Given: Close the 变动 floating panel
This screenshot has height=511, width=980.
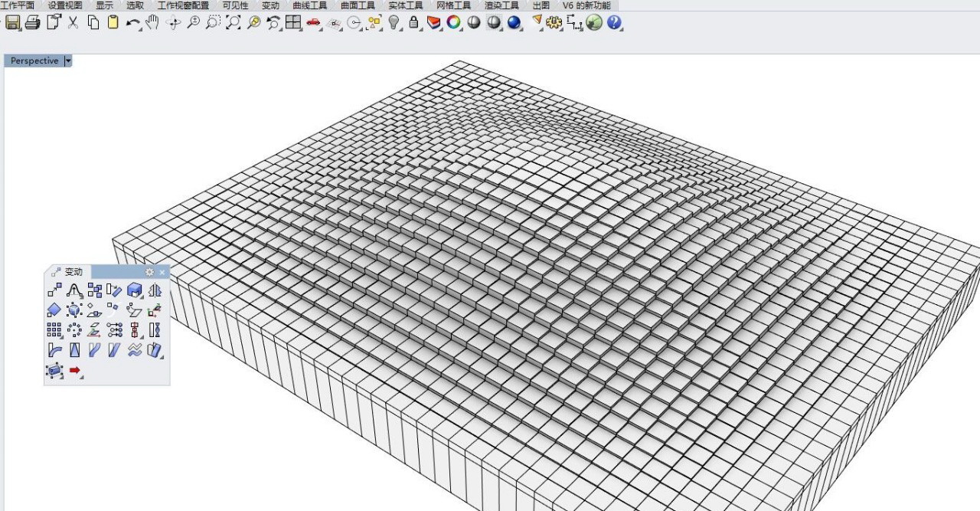Looking at the screenshot, I should 162,272.
